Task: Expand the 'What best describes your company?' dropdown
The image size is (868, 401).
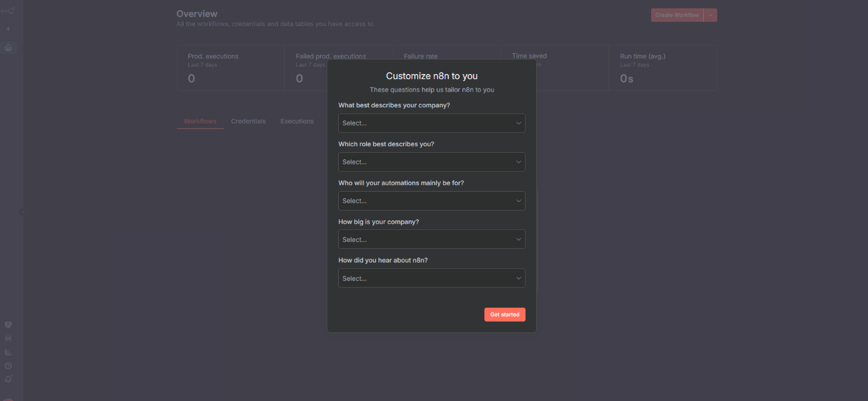Action: 431,123
